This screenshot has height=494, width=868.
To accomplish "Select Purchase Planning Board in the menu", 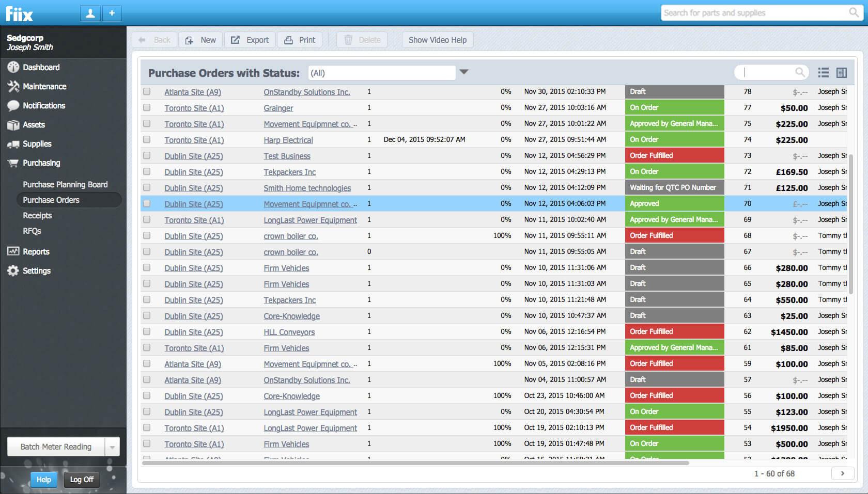I will point(65,184).
